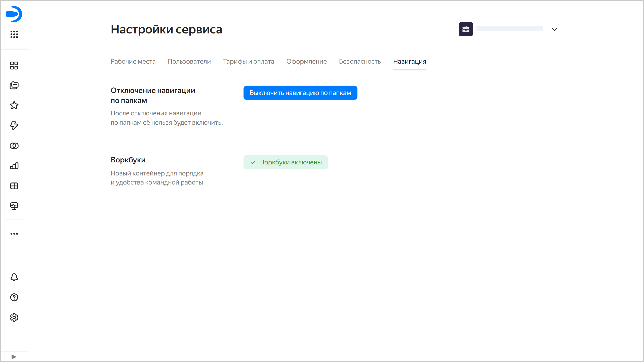Viewport: 644px width, 362px height.
Task: Open notifications bell icon
Action: [14, 277]
